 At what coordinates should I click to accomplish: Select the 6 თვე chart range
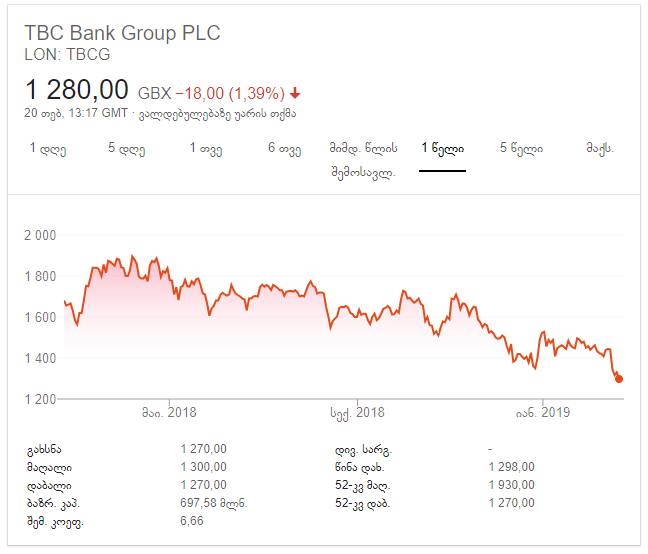click(284, 148)
